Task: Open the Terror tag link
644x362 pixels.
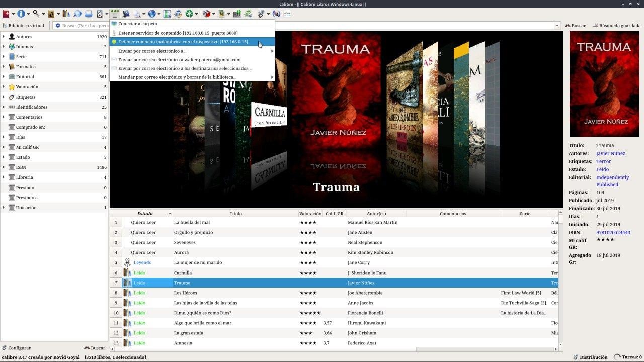Action: [603, 161]
